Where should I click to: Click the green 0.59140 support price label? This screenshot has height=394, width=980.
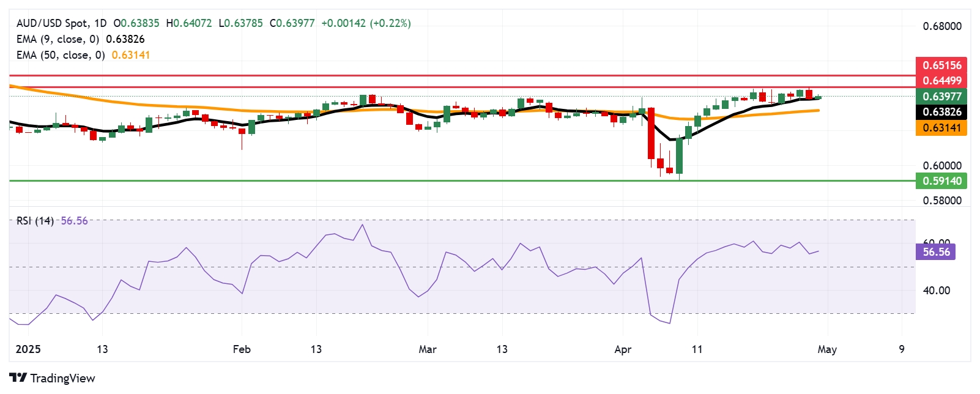[941, 180]
